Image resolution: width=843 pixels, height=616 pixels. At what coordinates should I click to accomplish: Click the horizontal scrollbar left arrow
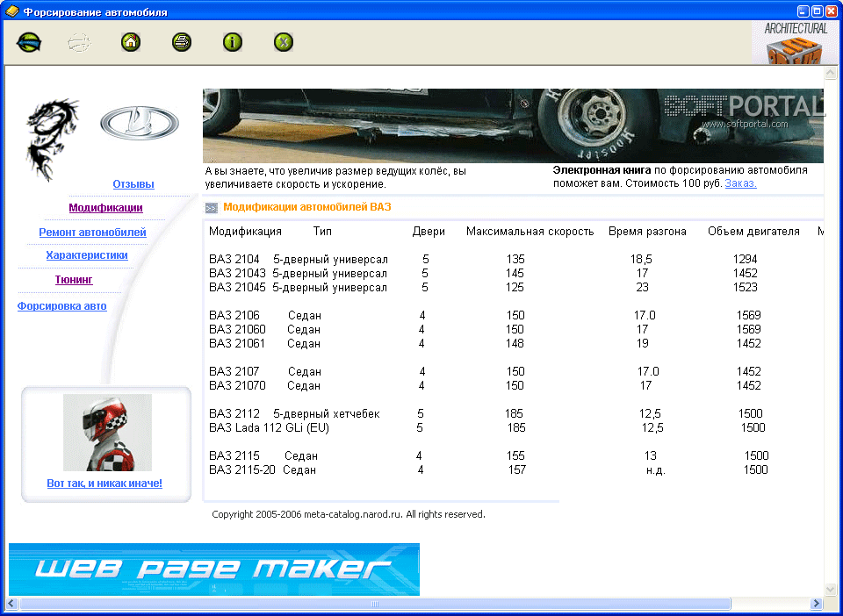[x=11, y=604]
